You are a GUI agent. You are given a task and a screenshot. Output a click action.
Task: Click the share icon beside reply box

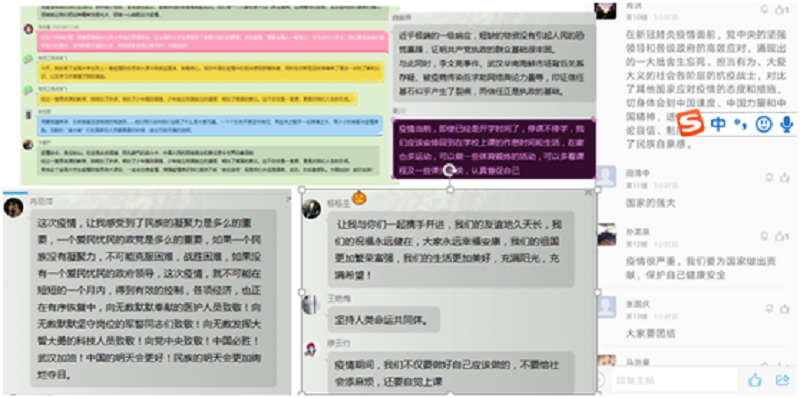tap(782, 380)
